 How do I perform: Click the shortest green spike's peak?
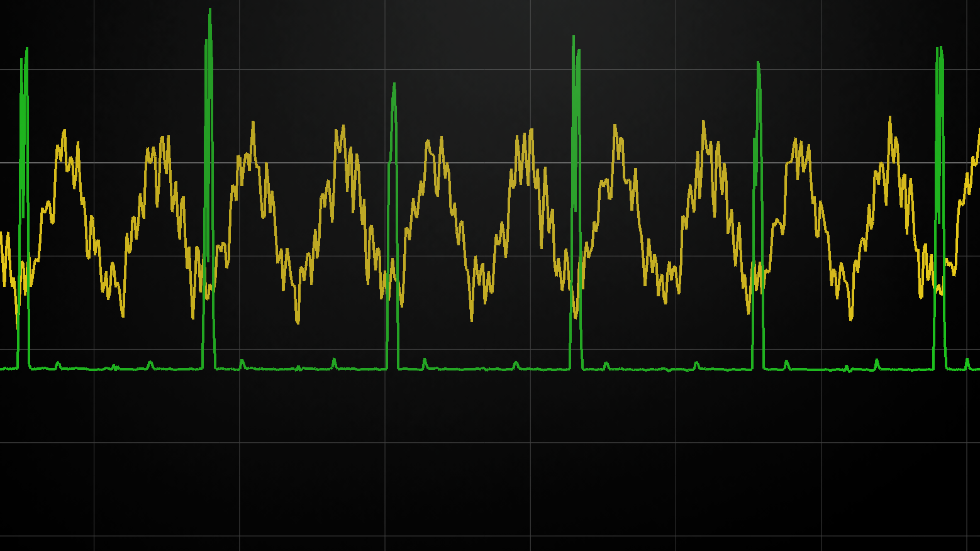tap(394, 84)
